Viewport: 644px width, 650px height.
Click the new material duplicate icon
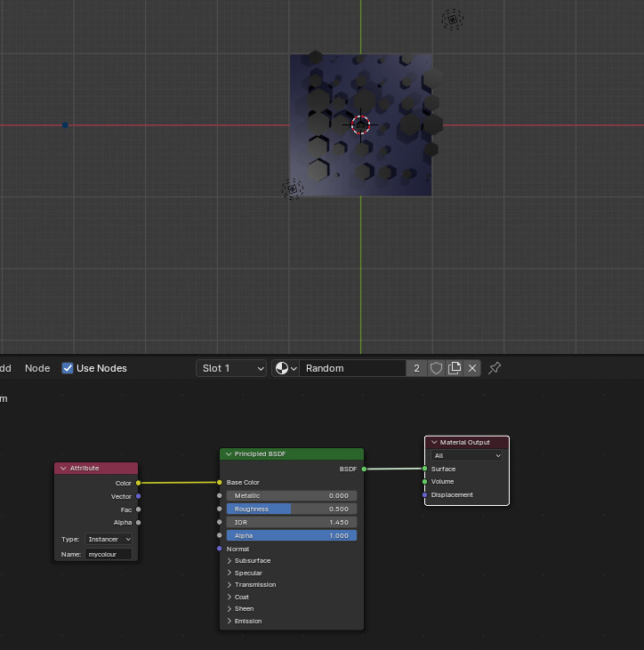pyautogui.click(x=455, y=368)
